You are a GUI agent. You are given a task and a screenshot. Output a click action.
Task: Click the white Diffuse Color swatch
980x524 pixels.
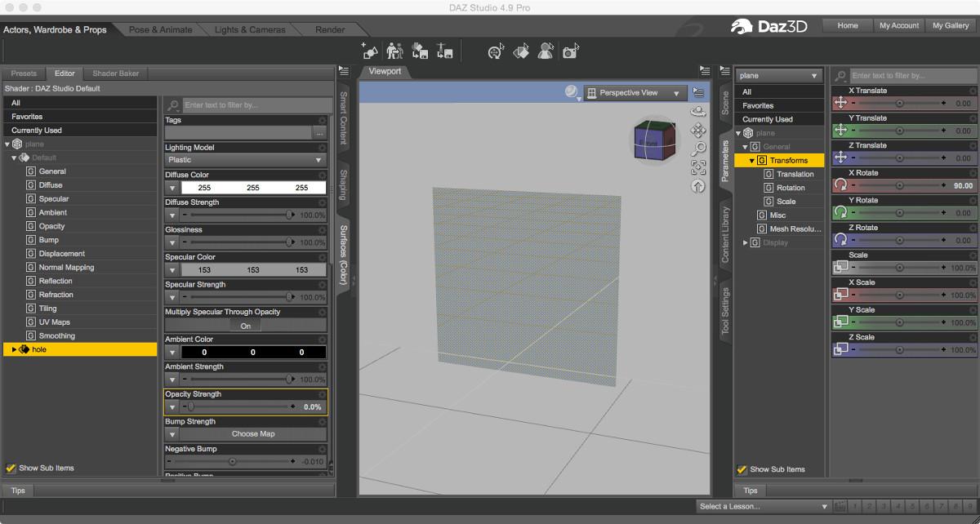pyautogui.click(x=253, y=188)
